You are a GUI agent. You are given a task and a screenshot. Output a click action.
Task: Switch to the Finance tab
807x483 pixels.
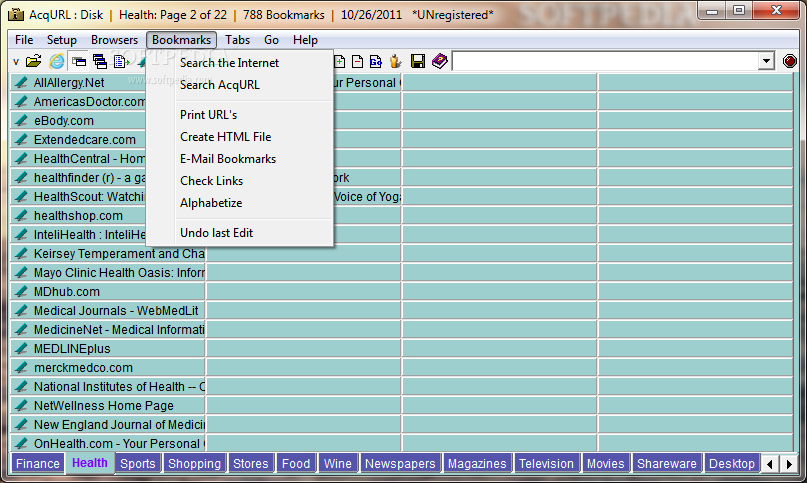(38, 463)
